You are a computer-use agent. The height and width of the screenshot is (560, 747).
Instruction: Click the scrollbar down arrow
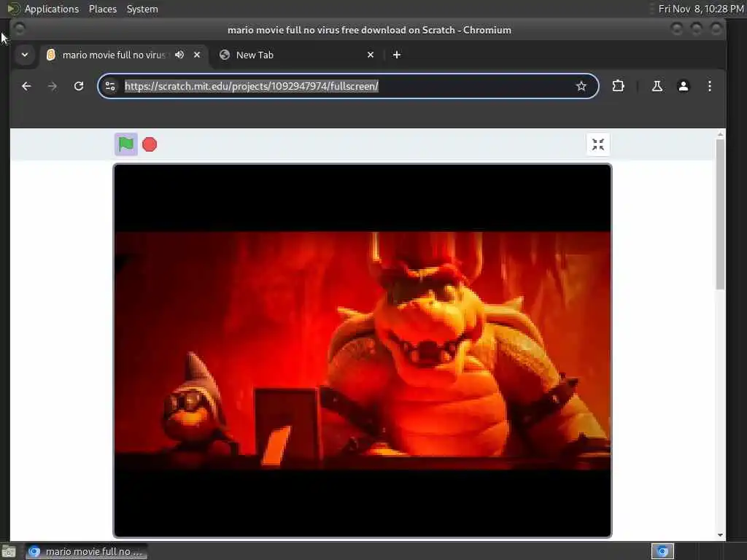720,534
